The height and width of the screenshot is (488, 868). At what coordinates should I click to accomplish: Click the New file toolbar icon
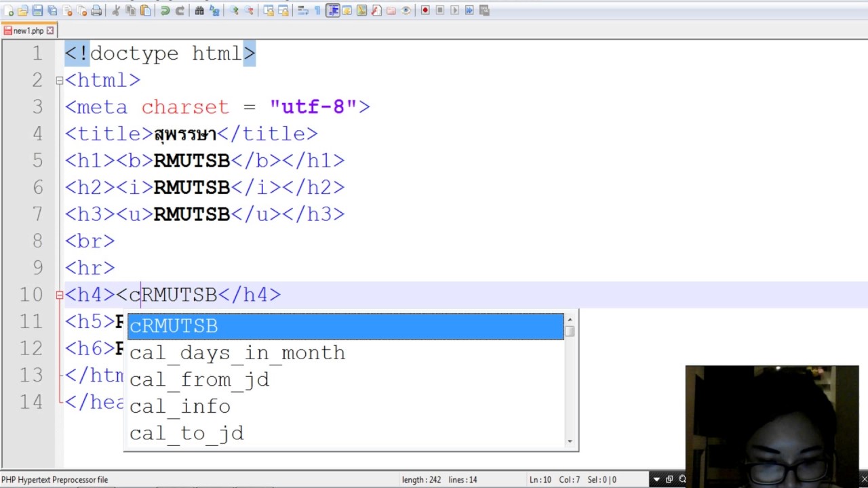pos(9,10)
